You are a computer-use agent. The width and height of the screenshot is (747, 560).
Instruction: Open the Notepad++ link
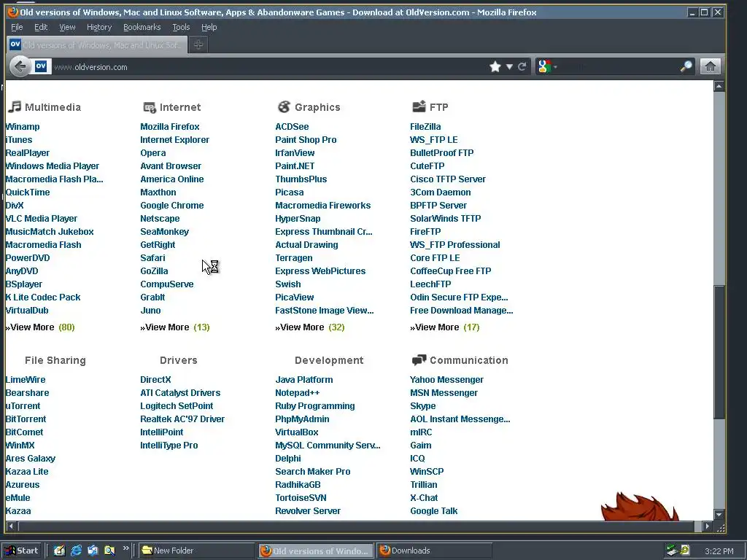tap(298, 393)
